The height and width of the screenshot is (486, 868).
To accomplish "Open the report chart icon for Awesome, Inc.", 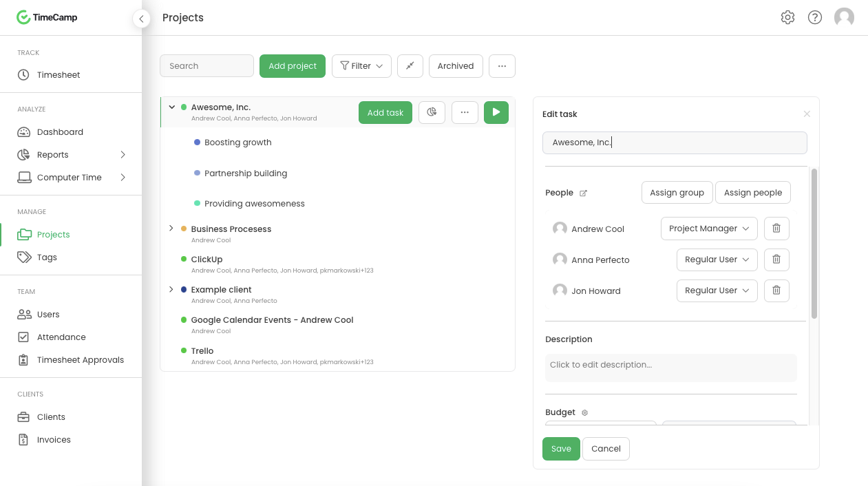I will (432, 112).
